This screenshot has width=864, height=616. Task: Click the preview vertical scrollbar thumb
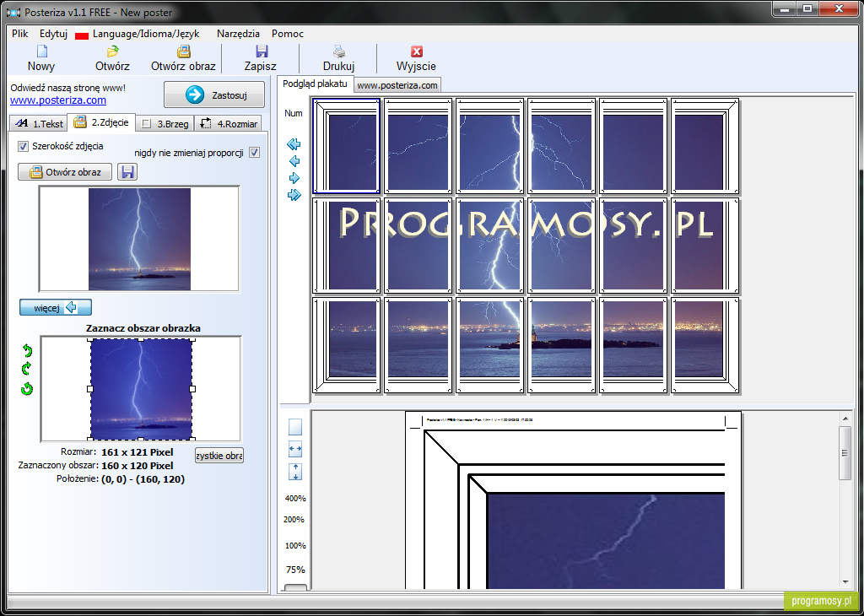pos(845,453)
